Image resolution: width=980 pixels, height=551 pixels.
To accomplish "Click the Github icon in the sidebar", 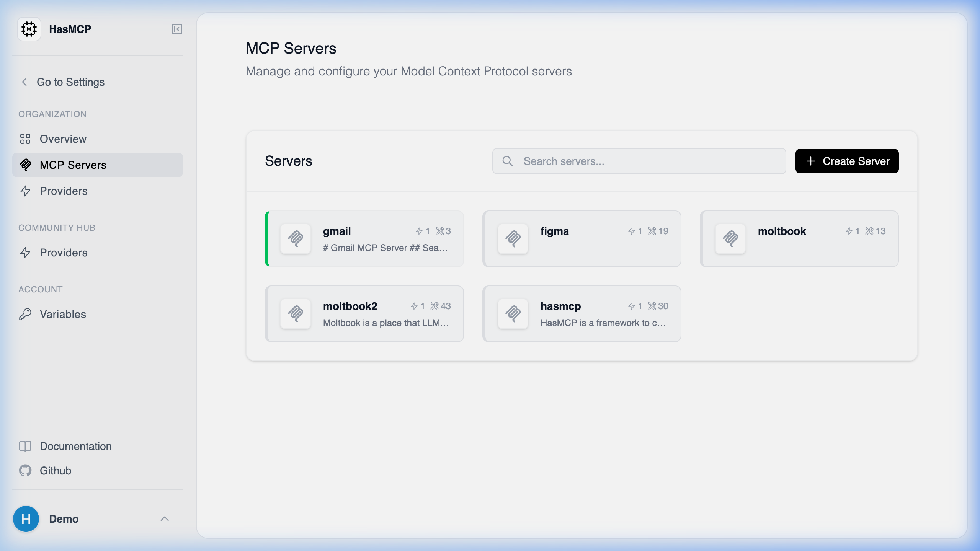I will pos(26,471).
